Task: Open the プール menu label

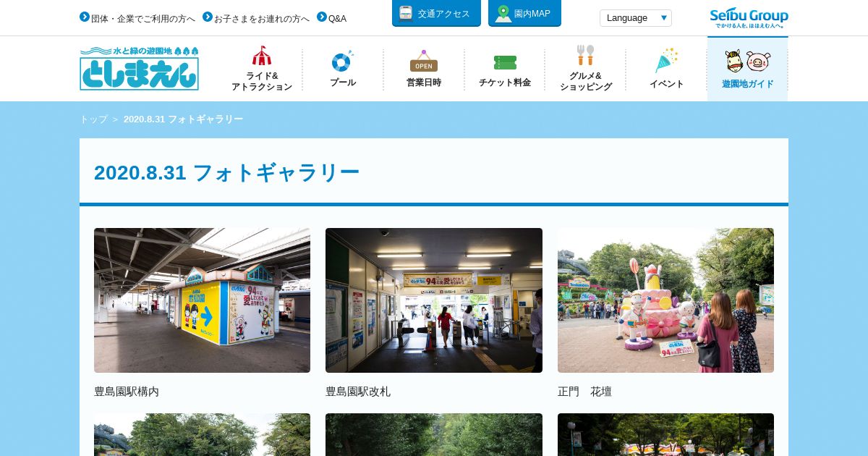Action: (x=343, y=83)
